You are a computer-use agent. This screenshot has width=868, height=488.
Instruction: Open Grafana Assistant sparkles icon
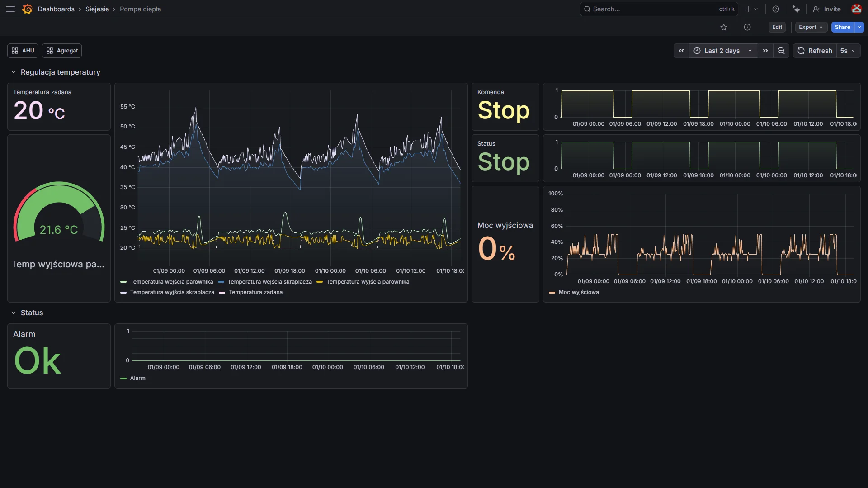pyautogui.click(x=796, y=9)
